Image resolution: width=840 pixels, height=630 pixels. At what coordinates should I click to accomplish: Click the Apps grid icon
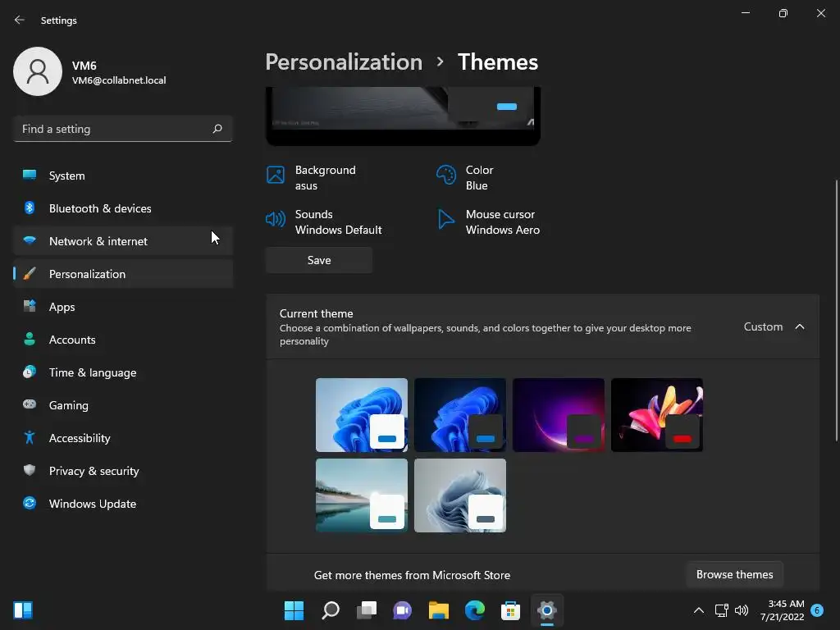tap(30, 306)
